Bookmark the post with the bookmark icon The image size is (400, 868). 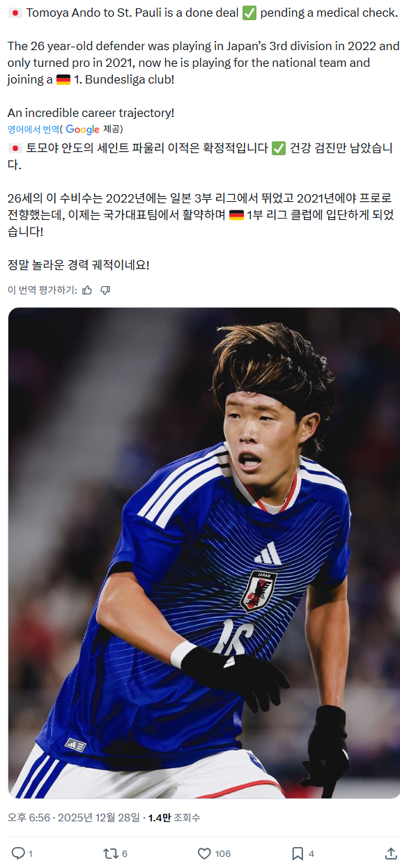tap(298, 853)
